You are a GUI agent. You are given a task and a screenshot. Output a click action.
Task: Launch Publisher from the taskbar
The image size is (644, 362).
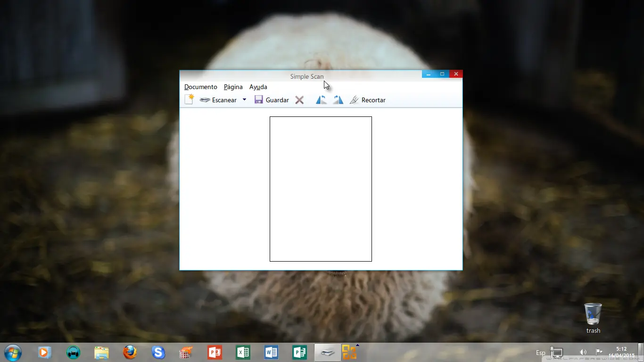click(299, 352)
